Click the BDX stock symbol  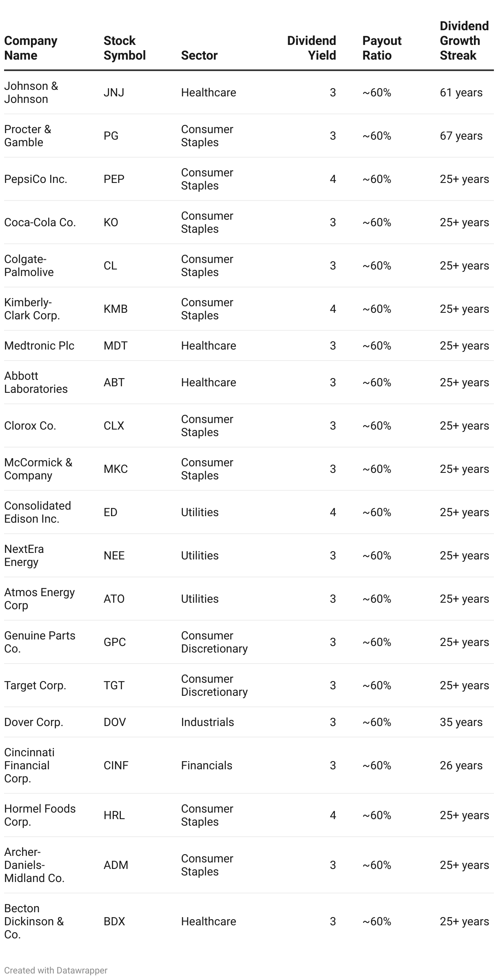114,921
